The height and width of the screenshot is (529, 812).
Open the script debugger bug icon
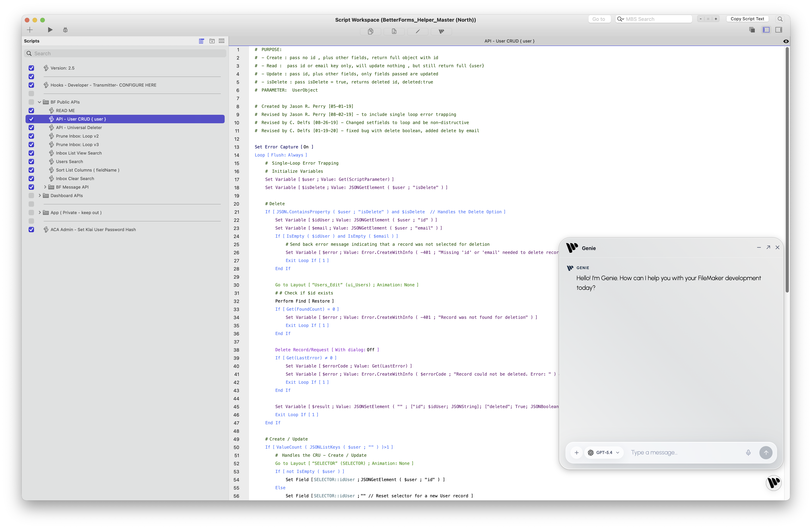click(x=65, y=30)
